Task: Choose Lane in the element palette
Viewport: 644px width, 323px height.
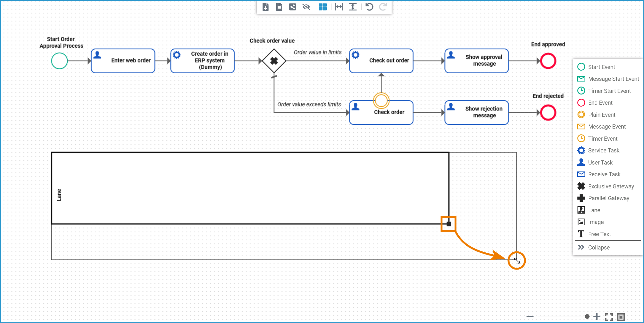Action: click(x=594, y=210)
